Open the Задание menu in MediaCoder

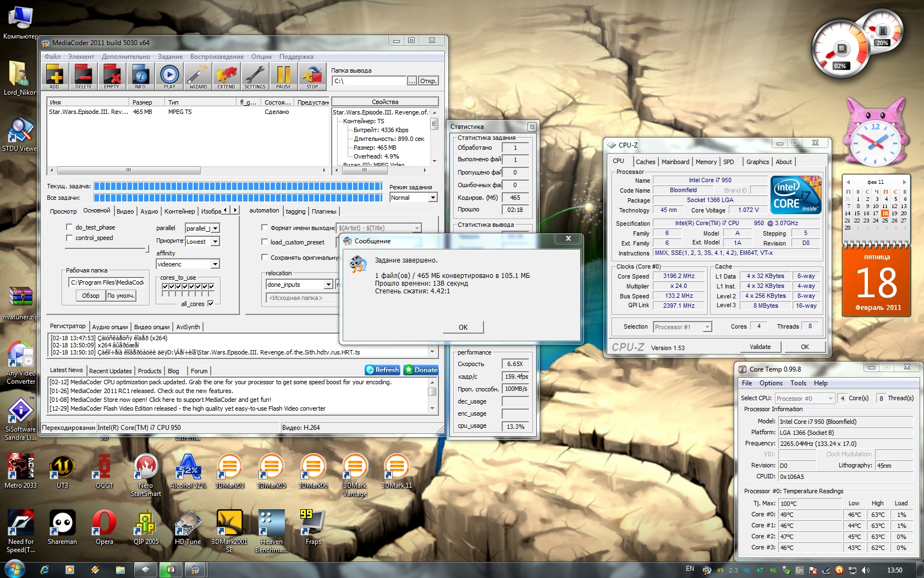(x=170, y=57)
